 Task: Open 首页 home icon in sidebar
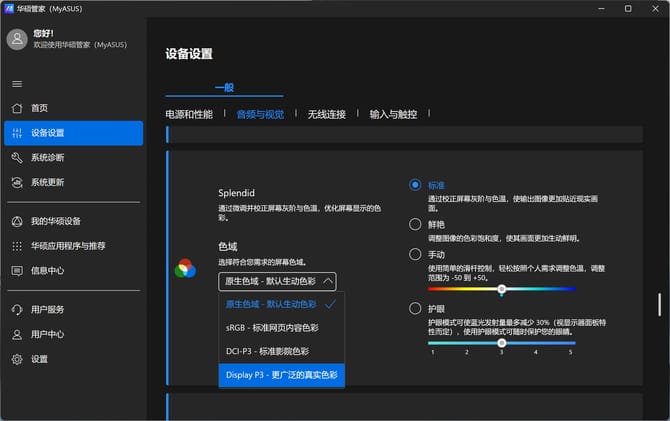coord(17,108)
